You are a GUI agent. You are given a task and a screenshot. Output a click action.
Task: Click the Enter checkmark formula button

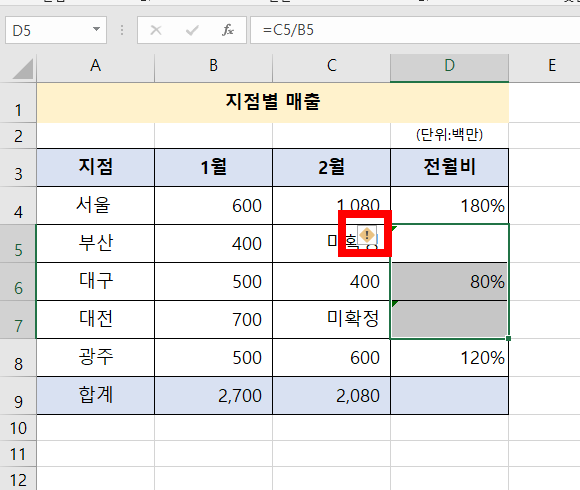(x=192, y=30)
